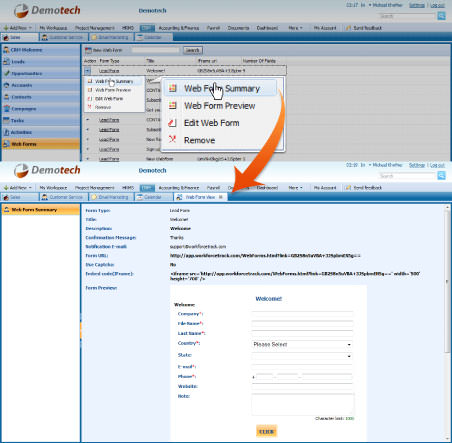Open the action arrow on the New Webform row

(x=88, y=159)
